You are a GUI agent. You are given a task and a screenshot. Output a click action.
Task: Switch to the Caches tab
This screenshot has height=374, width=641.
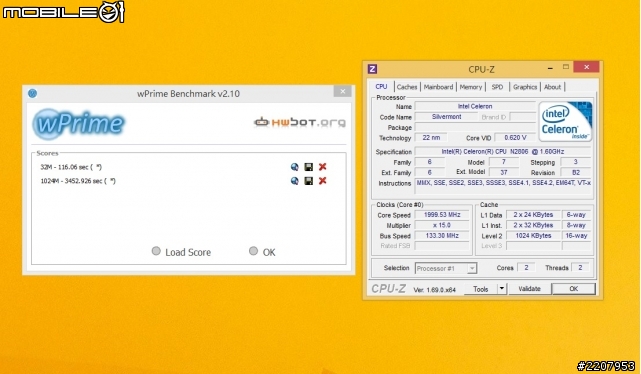point(407,87)
